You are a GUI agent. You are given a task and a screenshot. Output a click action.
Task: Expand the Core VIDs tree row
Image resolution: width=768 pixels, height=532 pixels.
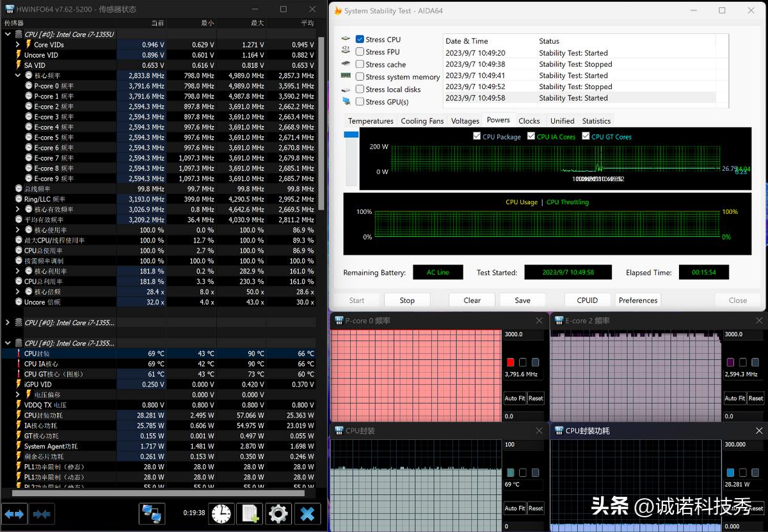pos(18,45)
